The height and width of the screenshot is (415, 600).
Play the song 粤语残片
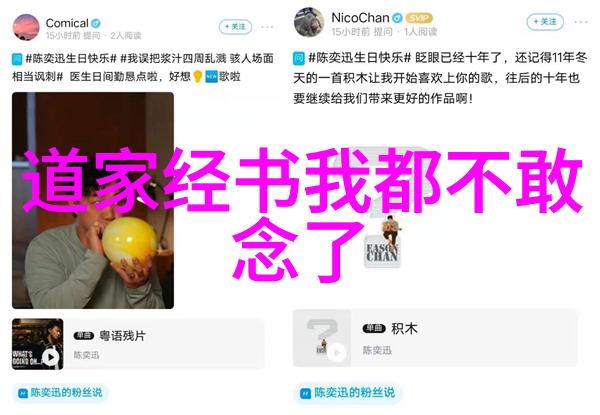point(51,357)
